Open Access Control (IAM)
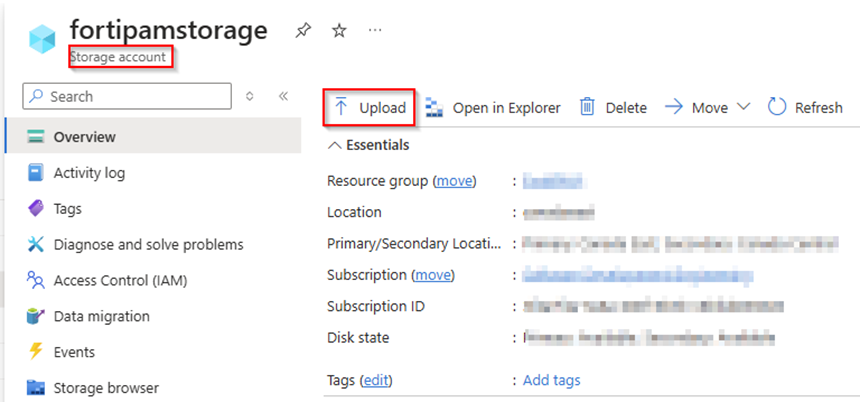The height and width of the screenshot is (405, 865). tap(120, 280)
